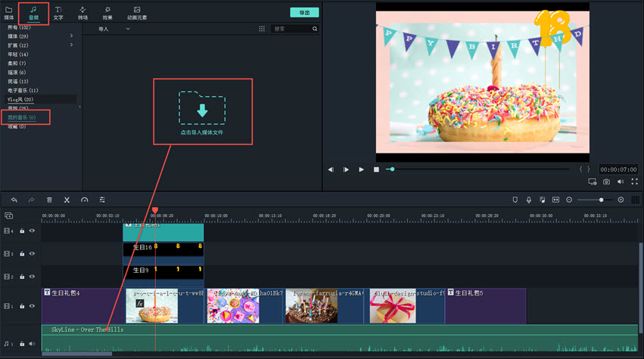Click the 导出 export button
The height and width of the screenshot is (359, 644).
(x=304, y=13)
